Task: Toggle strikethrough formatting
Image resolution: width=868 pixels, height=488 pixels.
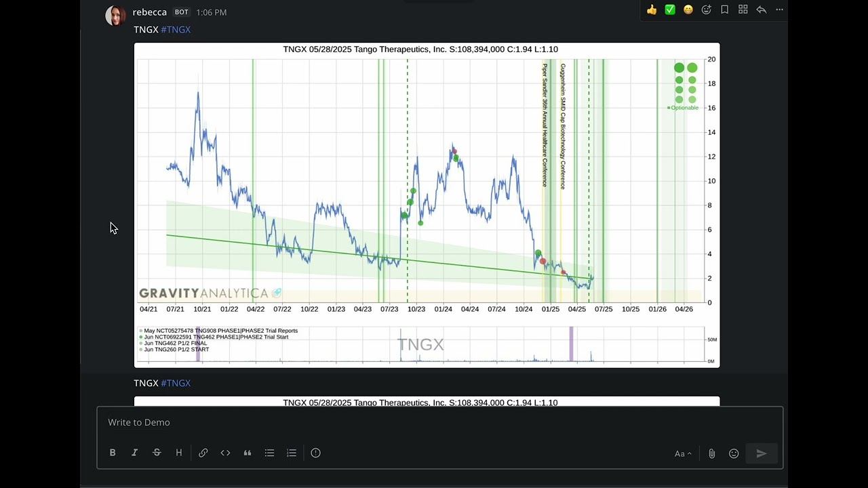Action: (157, 453)
